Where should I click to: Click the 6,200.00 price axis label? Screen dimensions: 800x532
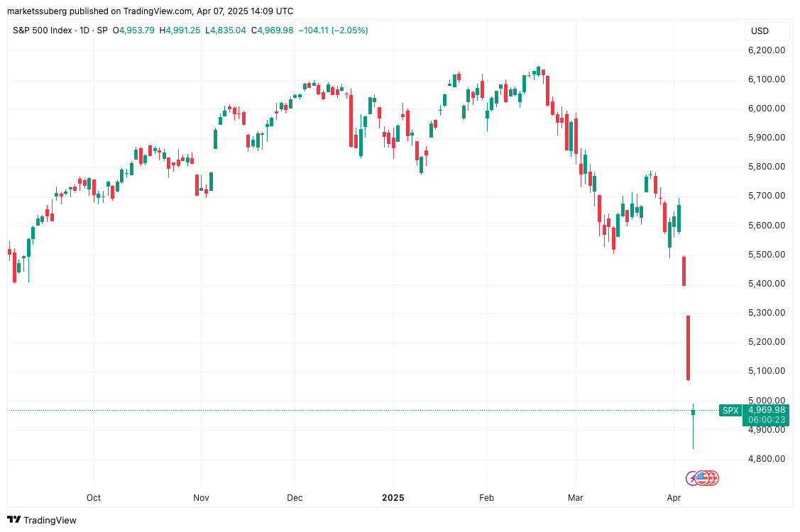coord(765,50)
